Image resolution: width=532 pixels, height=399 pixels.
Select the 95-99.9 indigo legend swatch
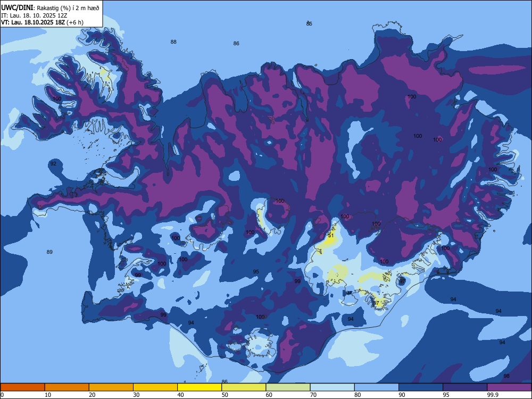pos(465,387)
